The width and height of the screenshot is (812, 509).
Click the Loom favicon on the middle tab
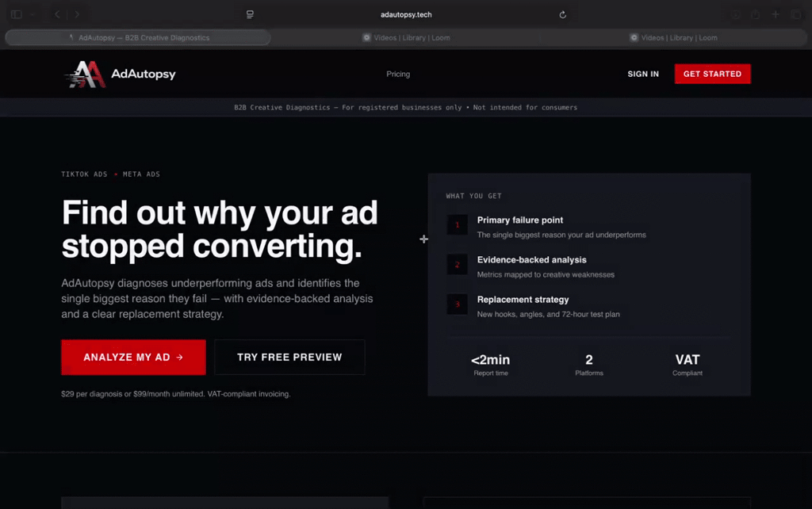366,37
